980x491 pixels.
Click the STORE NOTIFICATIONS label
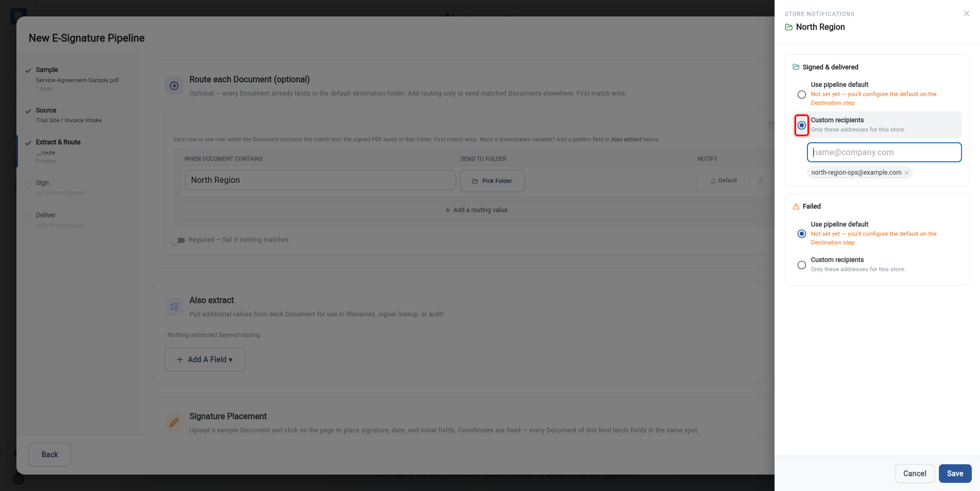pos(819,14)
